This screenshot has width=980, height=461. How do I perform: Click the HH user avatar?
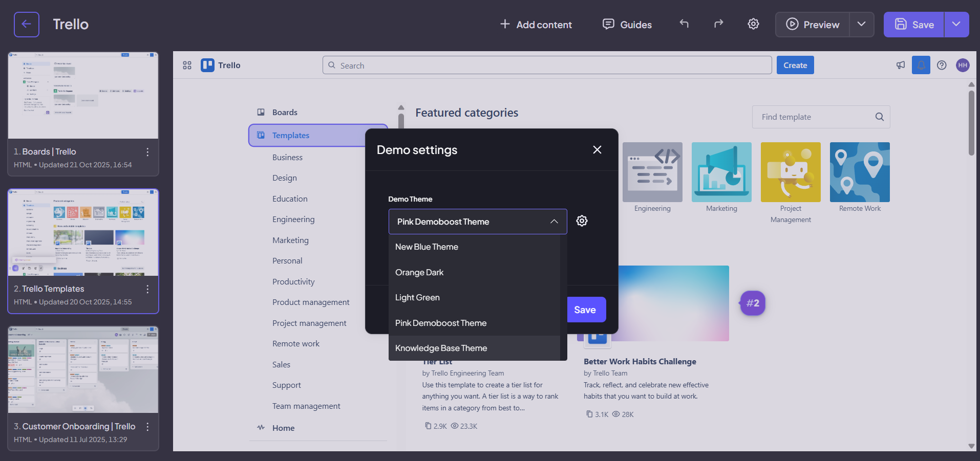tap(963, 65)
